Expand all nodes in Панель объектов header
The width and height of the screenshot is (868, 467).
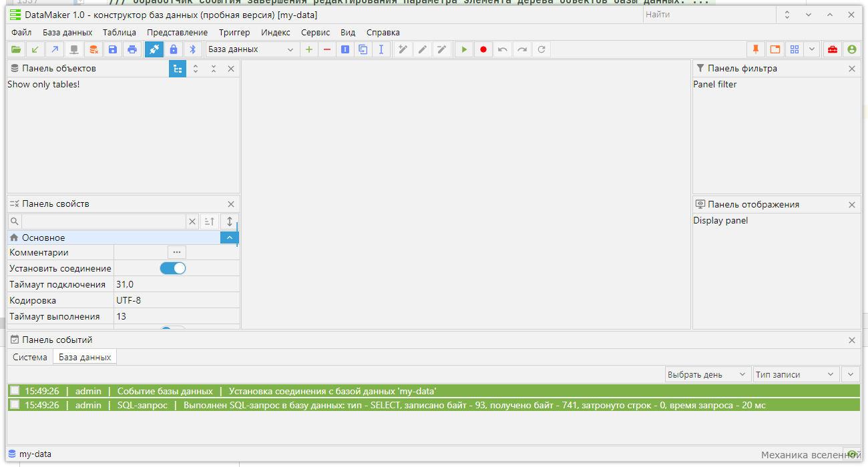point(196,69)
